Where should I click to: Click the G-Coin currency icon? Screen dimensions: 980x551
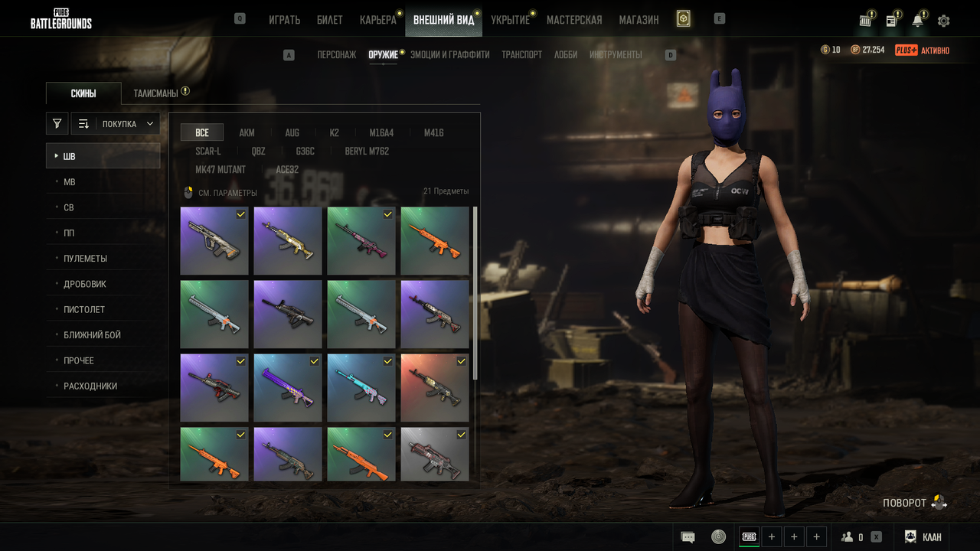[x=825, y=50]
